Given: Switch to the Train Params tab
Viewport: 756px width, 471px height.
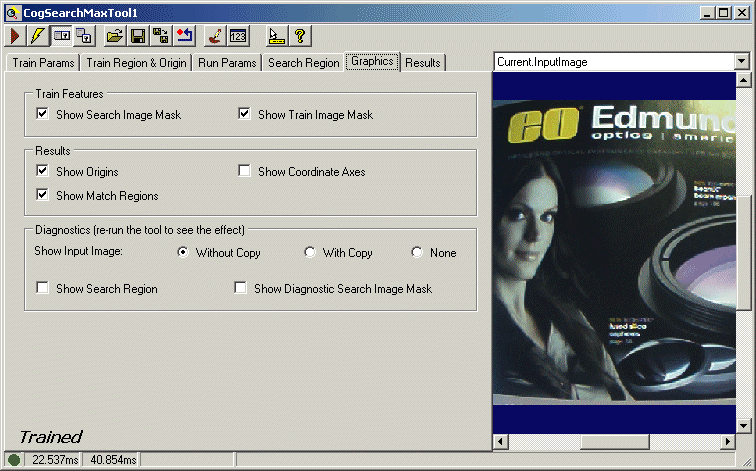Looking at the screenshot, I should point(43,63).
